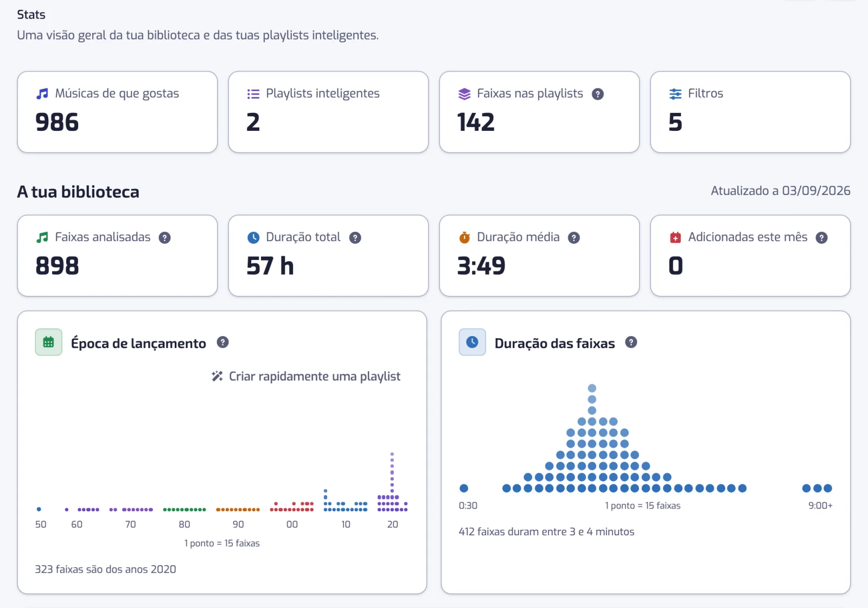
Task: Click the layers icon beside Faixas nas playlists
Action: tap(464, 94)
